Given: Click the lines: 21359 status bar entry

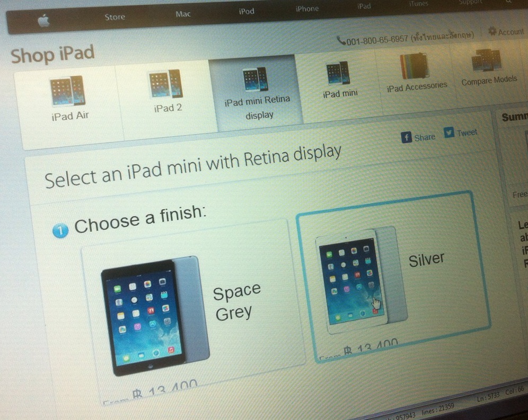Looking at the screenshot, I should coord(438,409).
